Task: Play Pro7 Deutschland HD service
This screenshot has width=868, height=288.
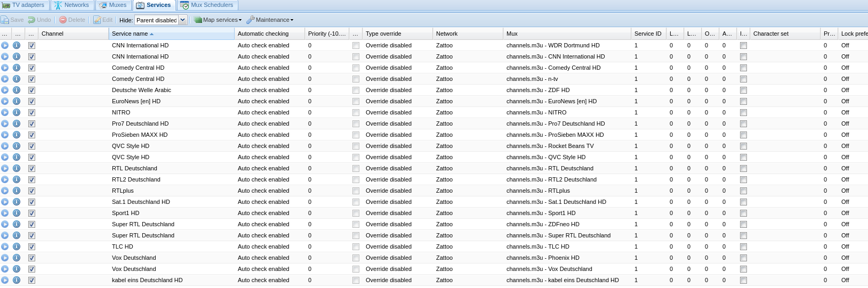Action: [x=5, y=124]
